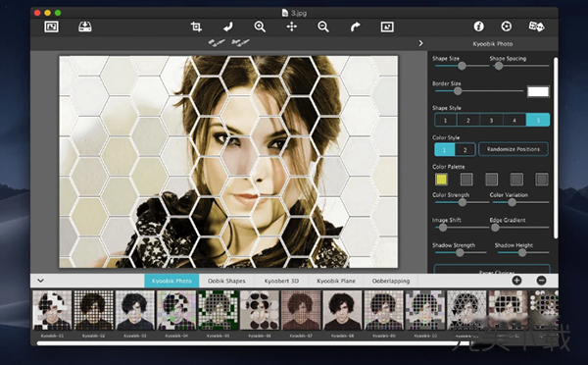Image resolution: width=588 pixels, height=365 pixels.
Task: Click the hexagon-mosaic portrait preview image
Action: [228, 162]
